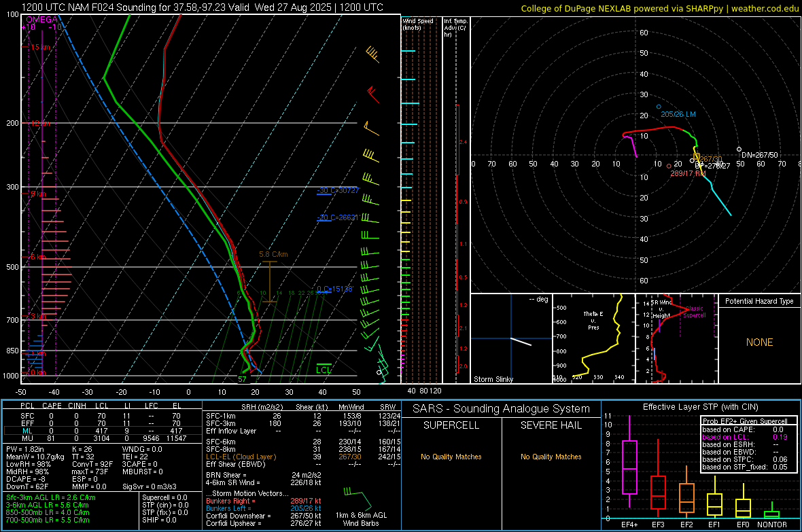802x532 pixels.
Task: Click the magenta 'based on LCL:' row
Action: 744,437
